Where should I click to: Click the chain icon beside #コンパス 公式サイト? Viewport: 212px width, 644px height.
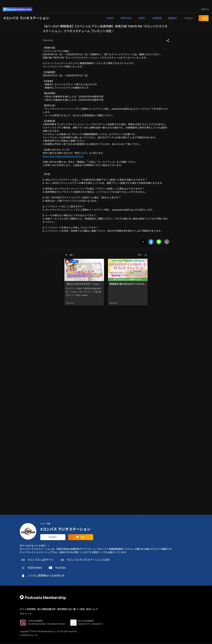pos(23,560)
